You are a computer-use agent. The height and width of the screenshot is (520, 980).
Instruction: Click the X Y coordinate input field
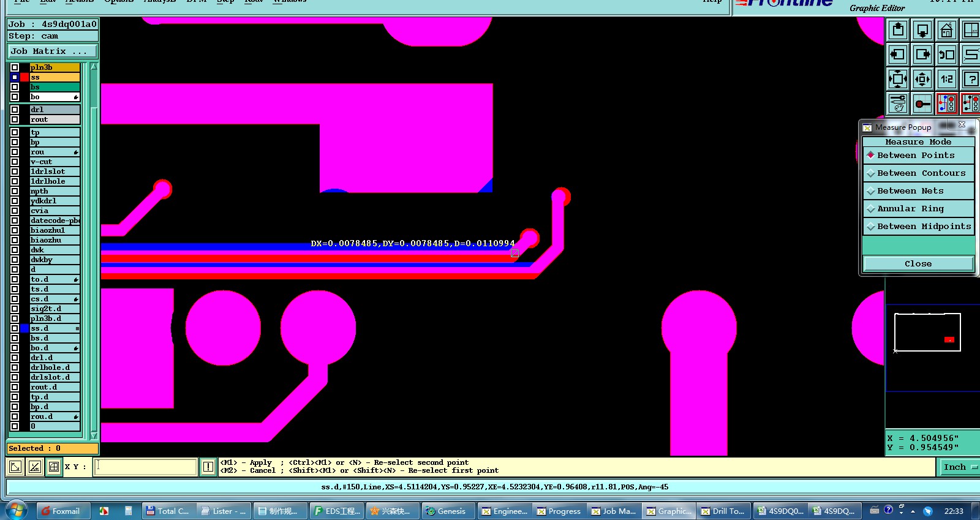click(146, 467)
